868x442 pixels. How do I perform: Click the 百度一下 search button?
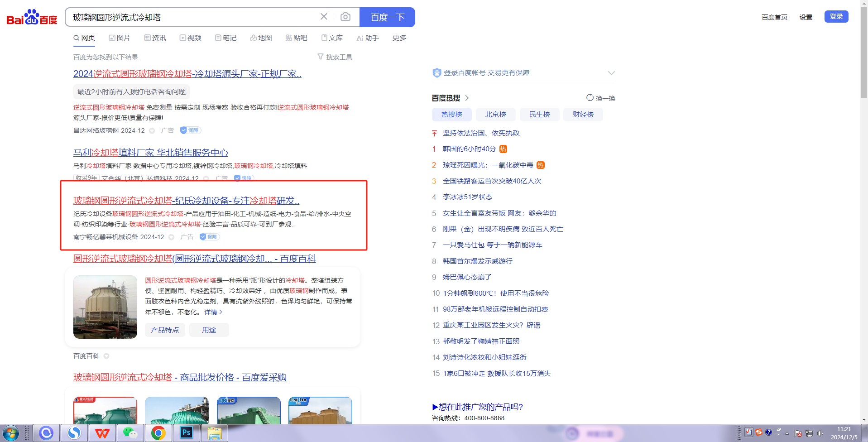[x=387, y=17]
